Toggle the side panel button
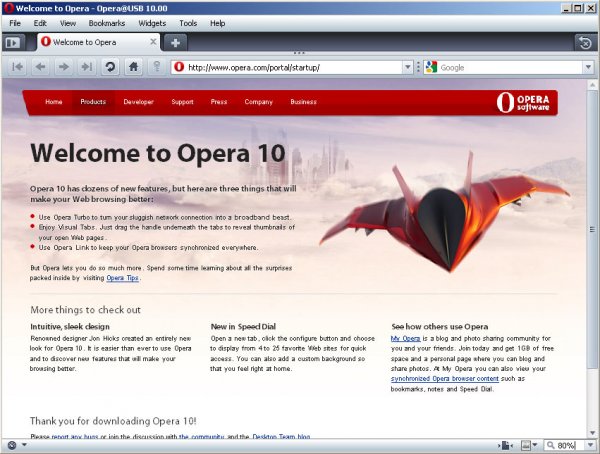 point(14,42)
